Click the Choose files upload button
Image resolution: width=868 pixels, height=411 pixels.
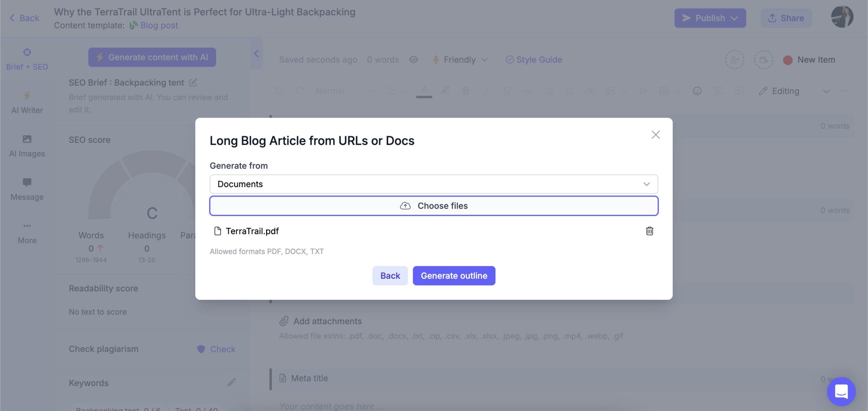(x=434, y=206)
